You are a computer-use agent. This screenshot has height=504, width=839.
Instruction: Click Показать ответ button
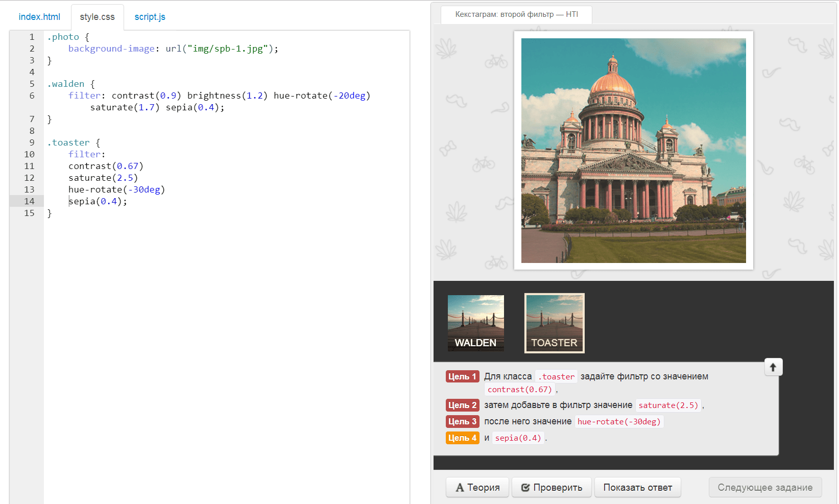tap(637, 487)
